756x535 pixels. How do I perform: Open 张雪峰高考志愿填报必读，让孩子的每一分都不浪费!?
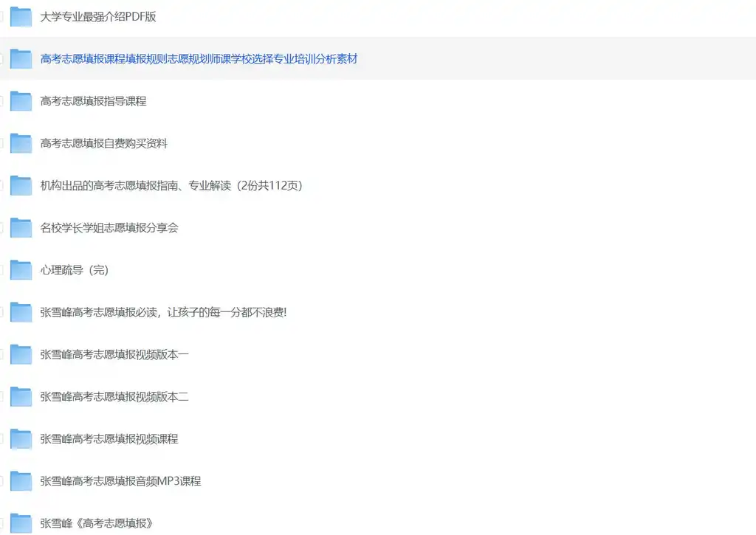pyautogui.click(x=163, y=312)
